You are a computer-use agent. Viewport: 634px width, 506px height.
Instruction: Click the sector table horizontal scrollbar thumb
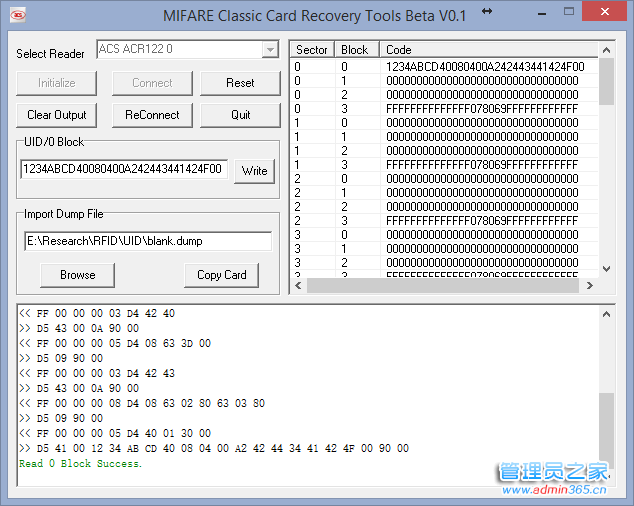click(443, 286)
